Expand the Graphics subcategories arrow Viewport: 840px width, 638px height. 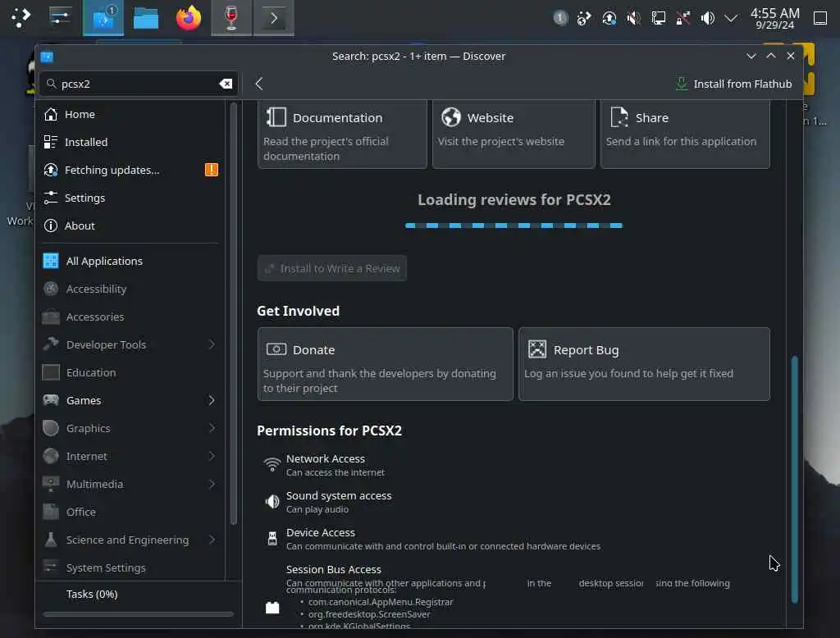tap(212, 428)
